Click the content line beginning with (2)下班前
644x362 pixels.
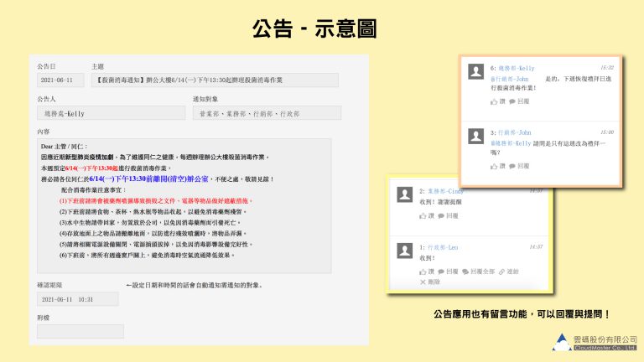point(153,212)
